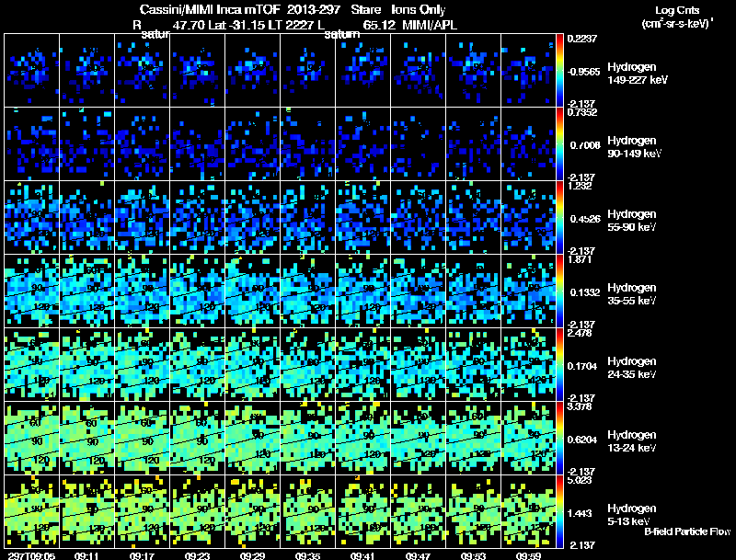Click the 'Hydrogen 55-90 keV' row label

tap(632, 221)
